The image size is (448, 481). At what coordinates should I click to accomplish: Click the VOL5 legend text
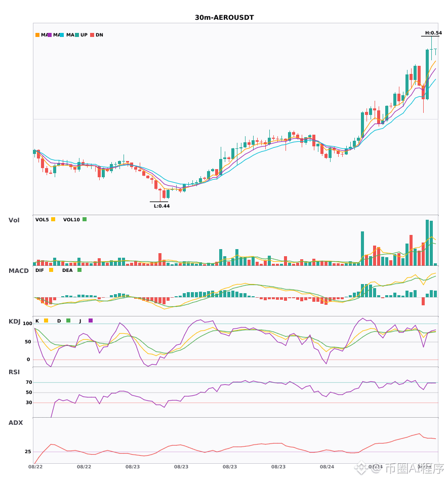tap(42, 220)
